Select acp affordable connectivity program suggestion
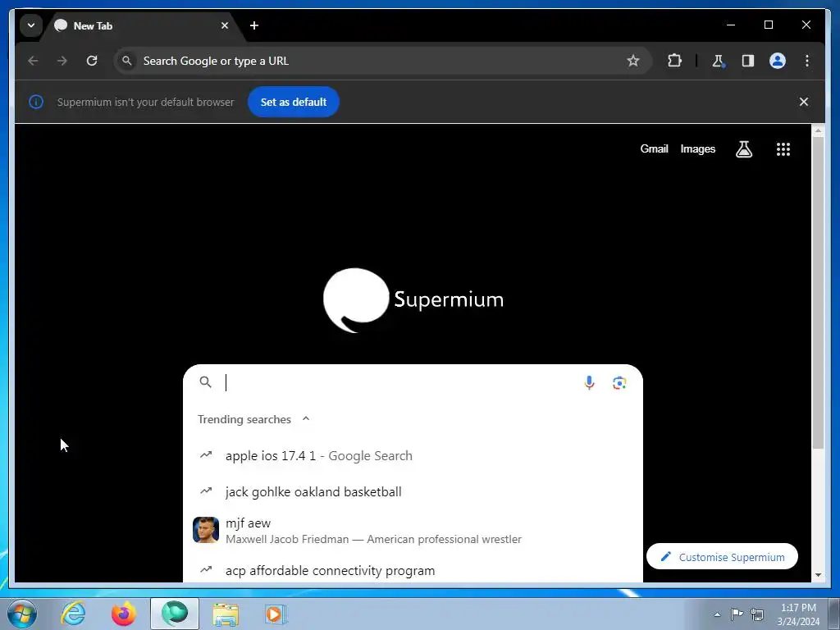Image resolution: width=840 pixels, height=630 pixels. click(x=413, y=570)
